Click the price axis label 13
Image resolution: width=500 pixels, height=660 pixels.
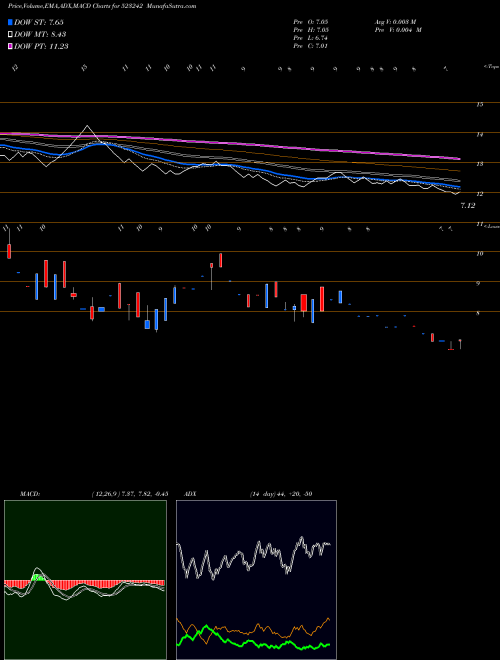pyautogui.click(x=479, y=164)
